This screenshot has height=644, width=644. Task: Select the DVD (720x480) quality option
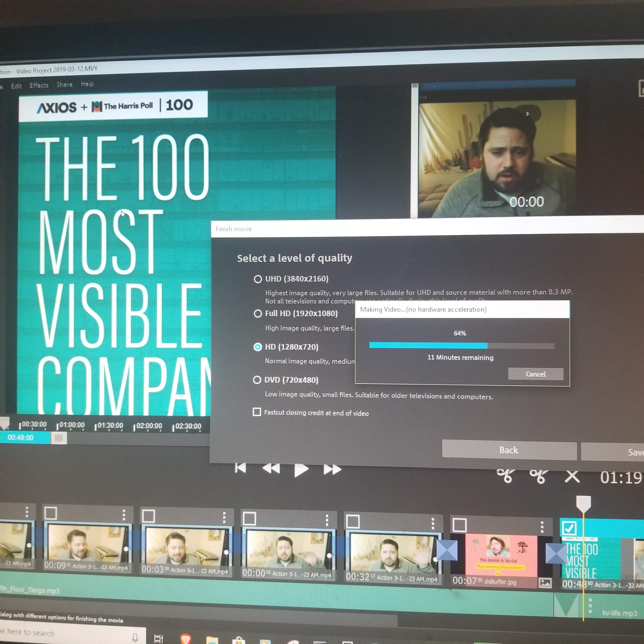[x=257, y=380]
